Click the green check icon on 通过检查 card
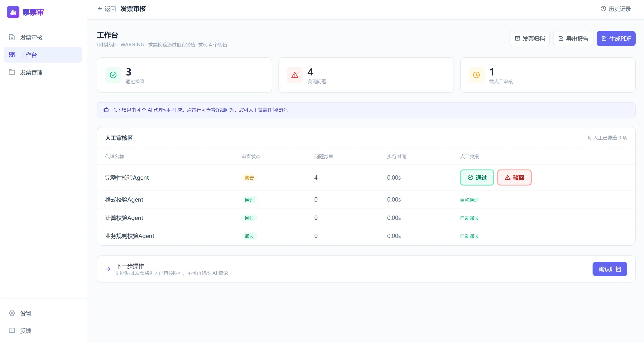The height and width of the screenshot is (343, 644). pyautogui.click(x=113, y=75)
